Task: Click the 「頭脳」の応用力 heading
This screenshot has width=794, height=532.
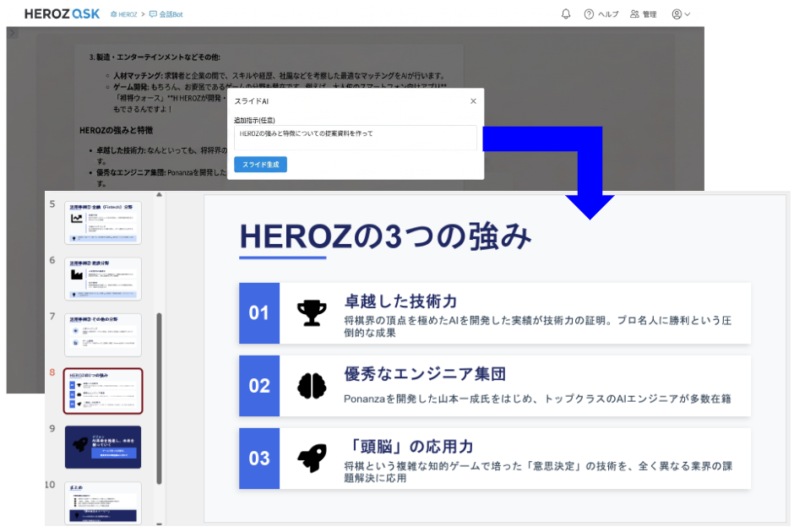Action: point(411,447)
